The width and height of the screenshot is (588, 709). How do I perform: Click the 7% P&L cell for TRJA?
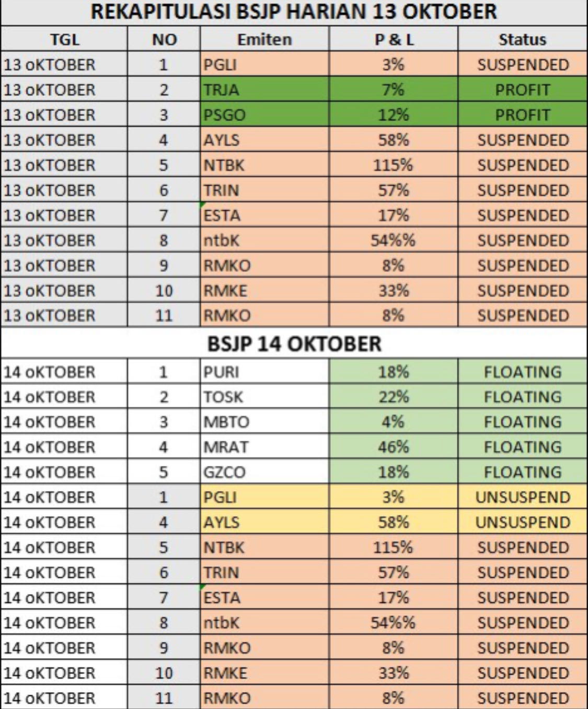pyautogui.click(x=394, y=89)
